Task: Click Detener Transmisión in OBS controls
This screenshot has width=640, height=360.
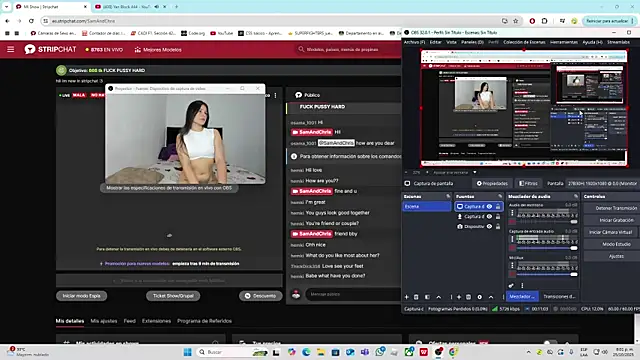Action: pyautogui.click(x=616, y=208)
